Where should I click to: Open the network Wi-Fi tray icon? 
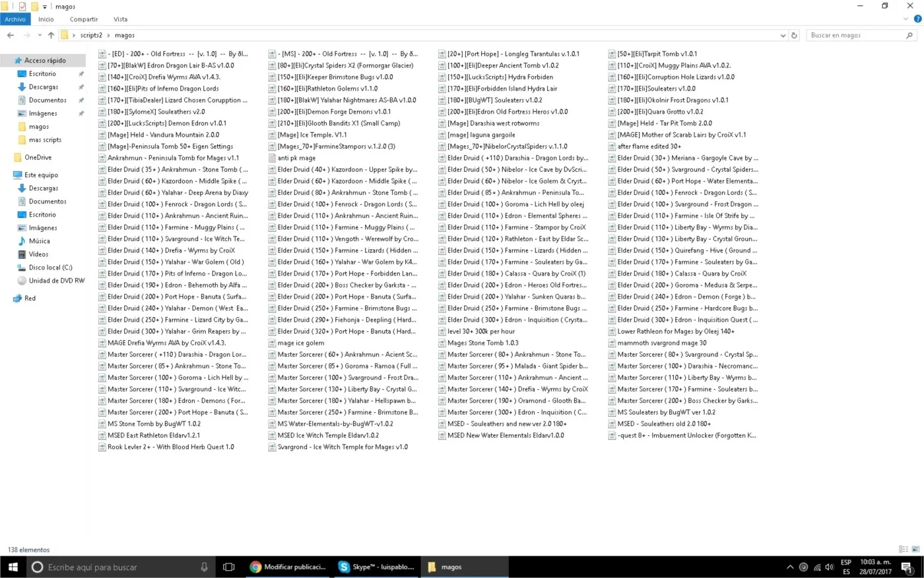point(816,567)
